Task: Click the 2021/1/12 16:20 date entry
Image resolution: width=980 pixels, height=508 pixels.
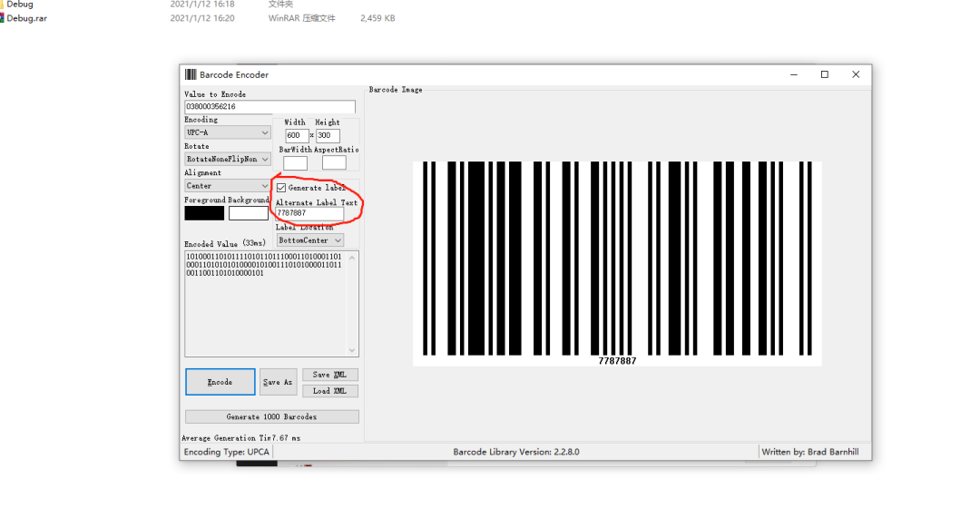Action: point(202,18)
